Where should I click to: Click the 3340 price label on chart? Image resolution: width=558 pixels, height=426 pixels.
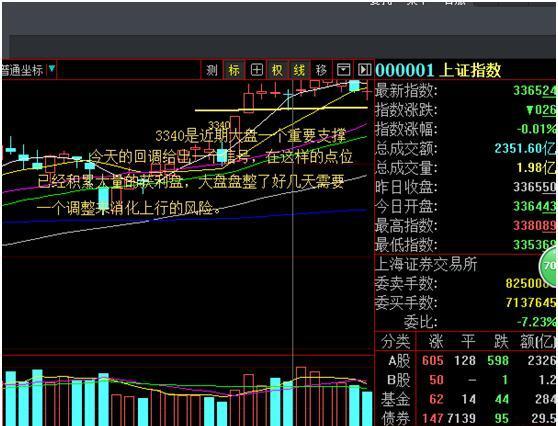[x=219, y=125]
